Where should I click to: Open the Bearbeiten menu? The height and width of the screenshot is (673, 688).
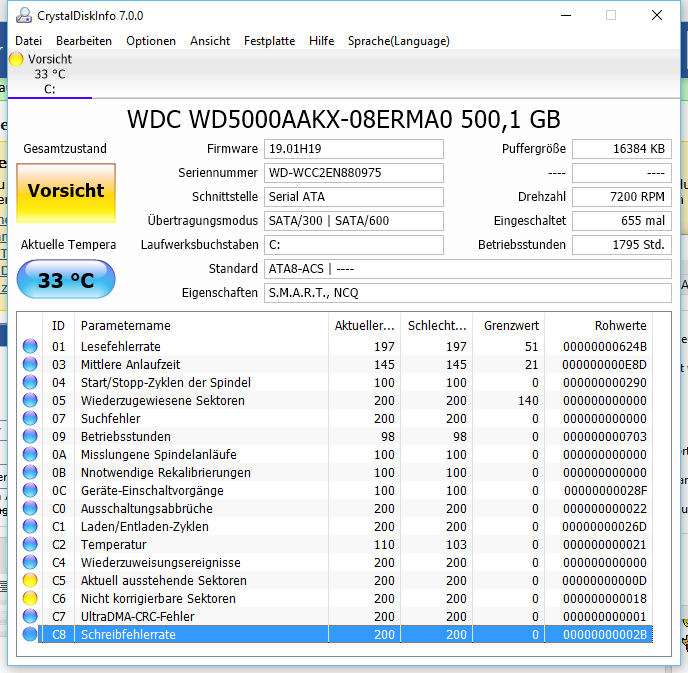(x=84, y=41)
